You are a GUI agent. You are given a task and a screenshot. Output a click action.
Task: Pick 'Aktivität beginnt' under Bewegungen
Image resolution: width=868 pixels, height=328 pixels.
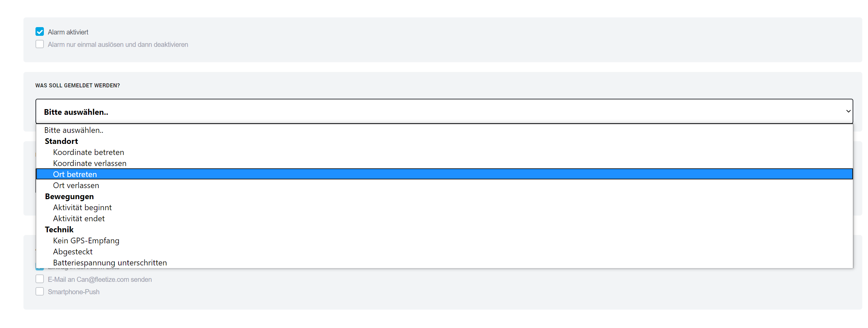coord(444,208)
